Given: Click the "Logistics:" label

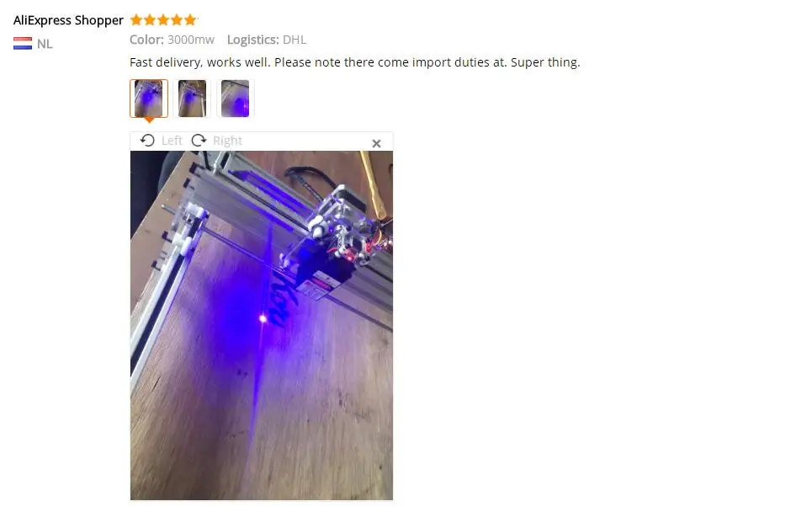Looking at the screenshot, I should tap(252, 40).
